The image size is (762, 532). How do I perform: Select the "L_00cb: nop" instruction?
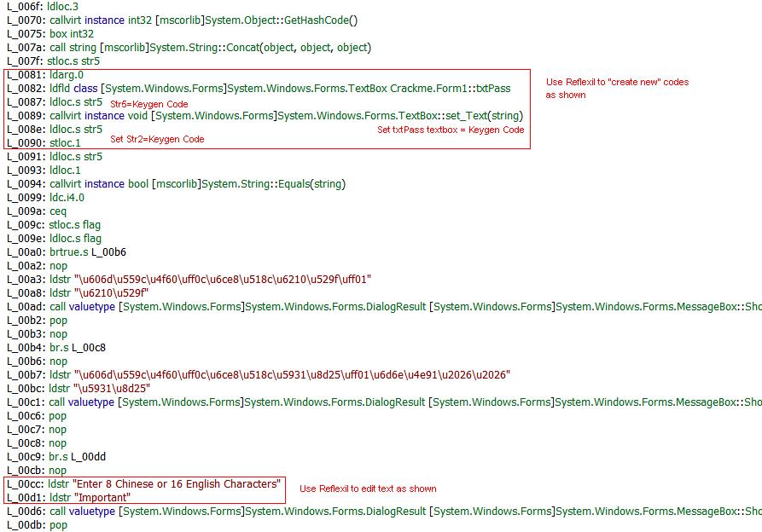coord(37,470)
